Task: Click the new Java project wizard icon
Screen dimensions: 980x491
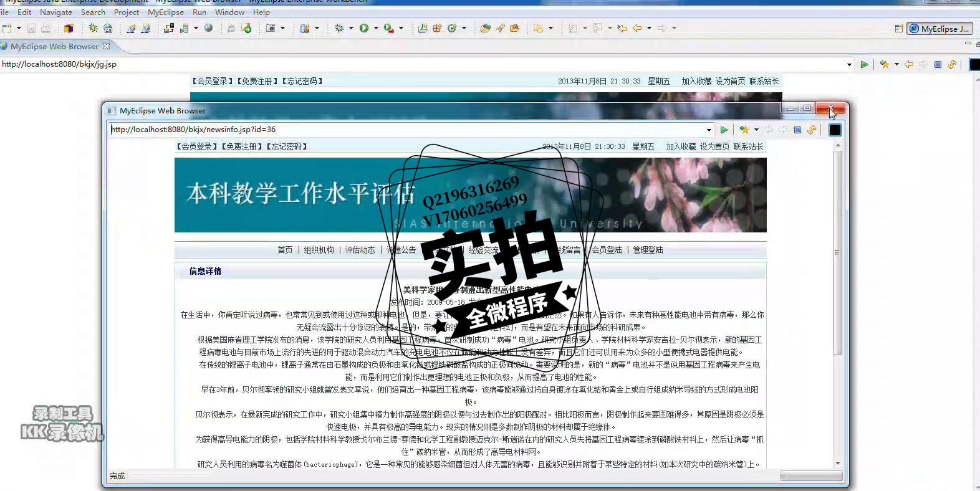Action: tap(423, 28)
